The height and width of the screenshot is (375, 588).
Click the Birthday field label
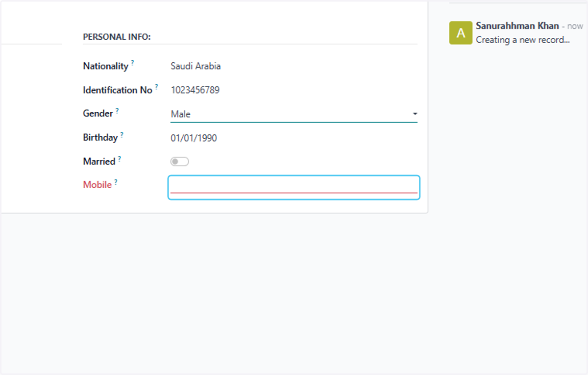coord(100,137)
